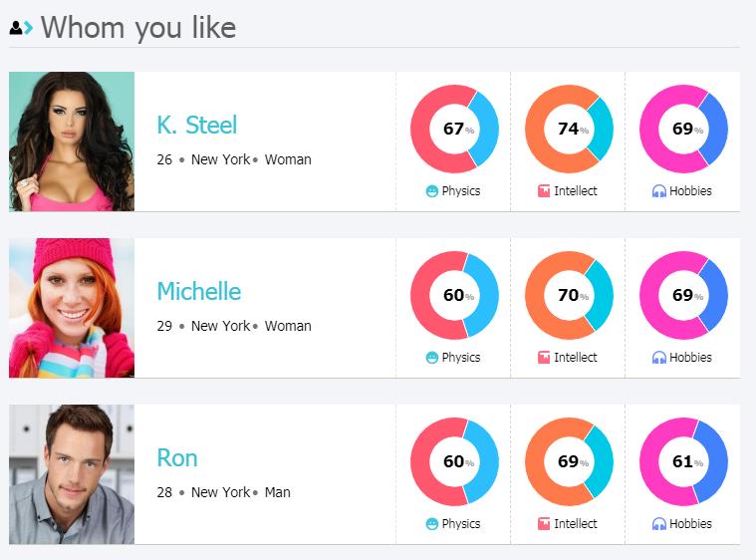Screen dimensions: 756x560
Task: Click Ron's 61% Hobbies donut chart
Action: point(683,462)
